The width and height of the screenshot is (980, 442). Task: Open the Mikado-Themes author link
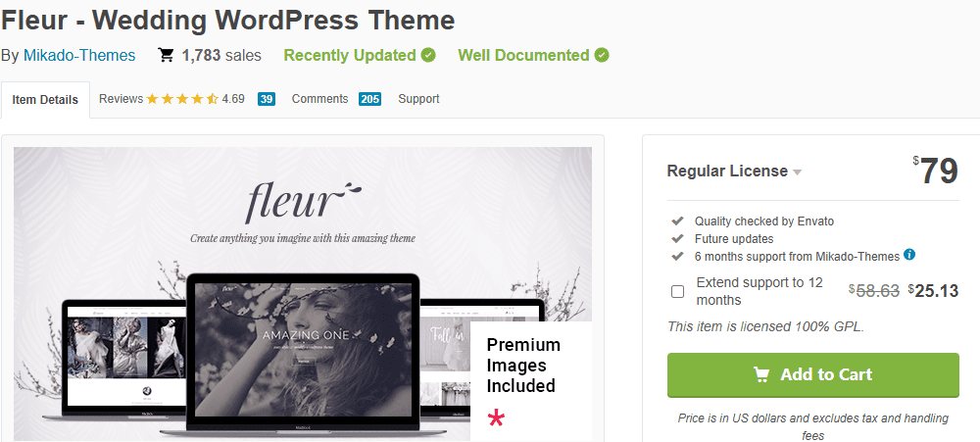coord(79,55)
